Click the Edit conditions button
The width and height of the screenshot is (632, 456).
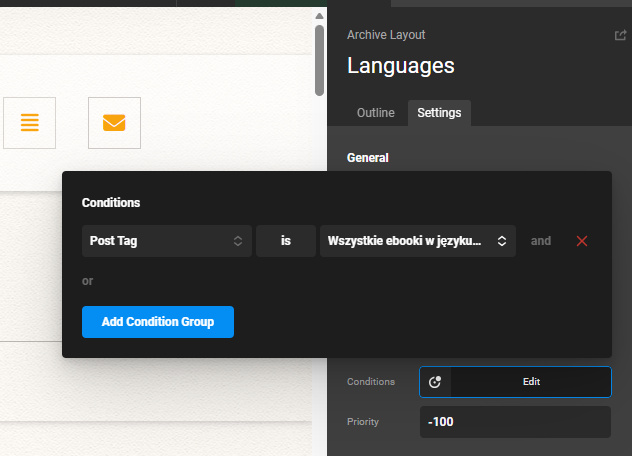pyautogui.click(x=531, y=382)
